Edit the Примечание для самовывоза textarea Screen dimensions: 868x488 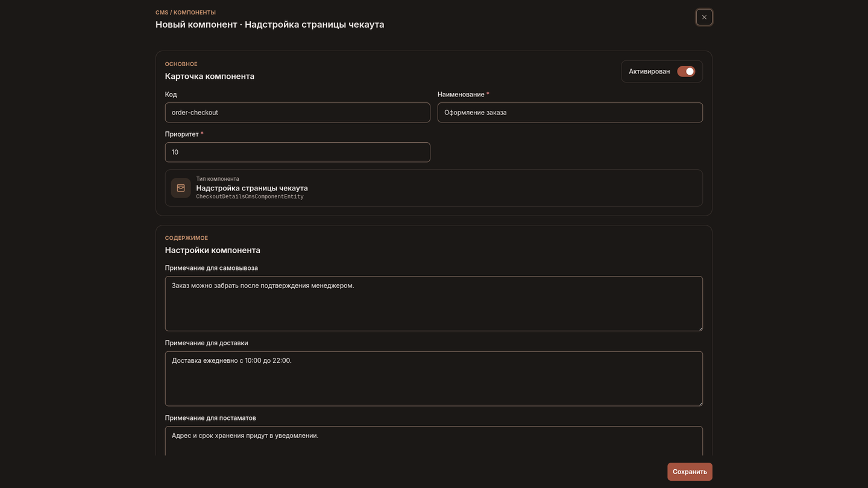click(434, 304)
